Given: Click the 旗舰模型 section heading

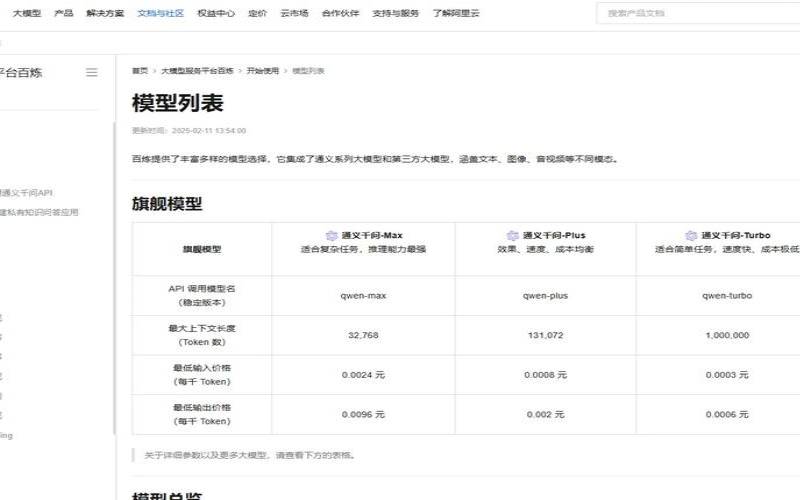Looking at the screenshot, I should tap(167, 204).
